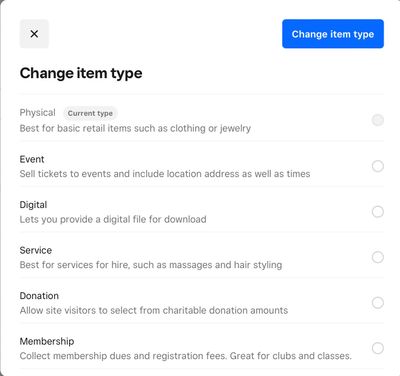Click the disabled Physical radio button
This screenshot has height=376, width=400.
[x=378, y=120]
